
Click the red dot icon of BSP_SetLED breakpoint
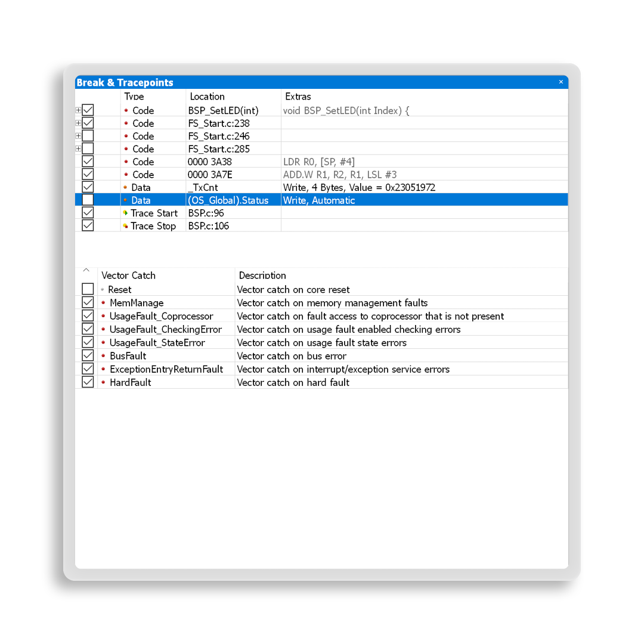pos(126,110)
